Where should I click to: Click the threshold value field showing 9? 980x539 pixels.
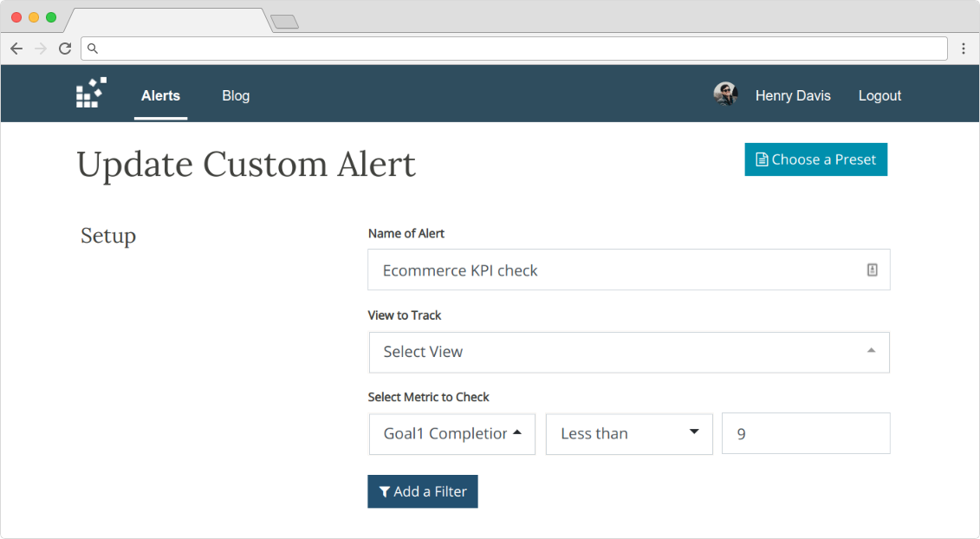coord(806,433)
